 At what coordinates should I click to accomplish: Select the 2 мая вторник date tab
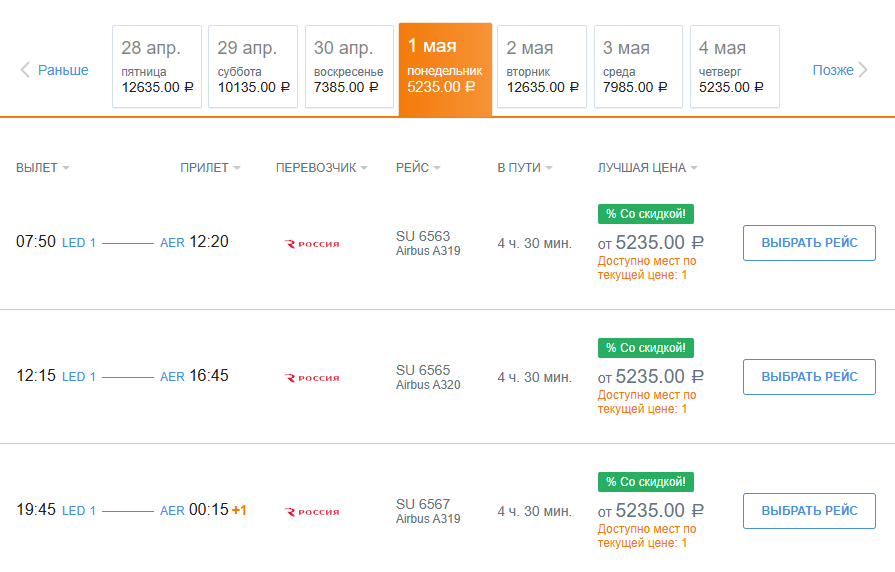(542, 67)
